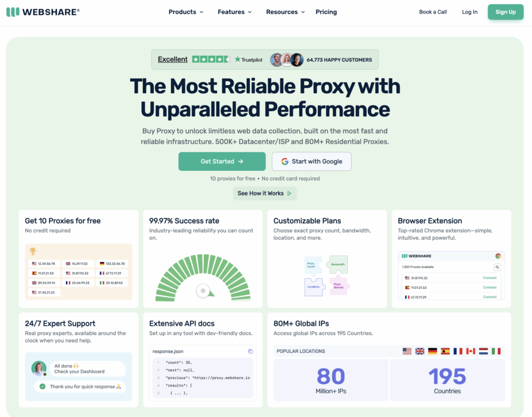
Task: Click the happy customers avatar thumbnails
Action: coord(287,59)
